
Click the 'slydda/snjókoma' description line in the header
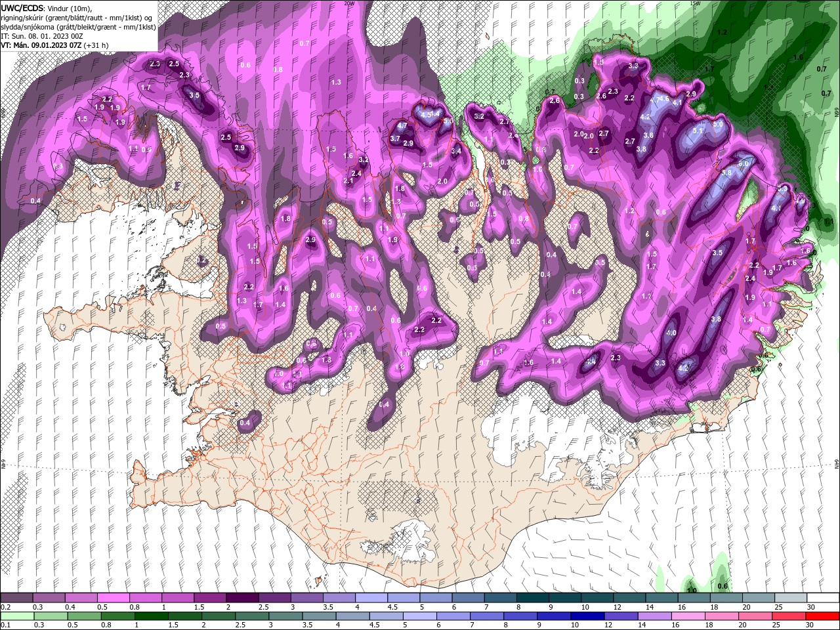(78, 27)
